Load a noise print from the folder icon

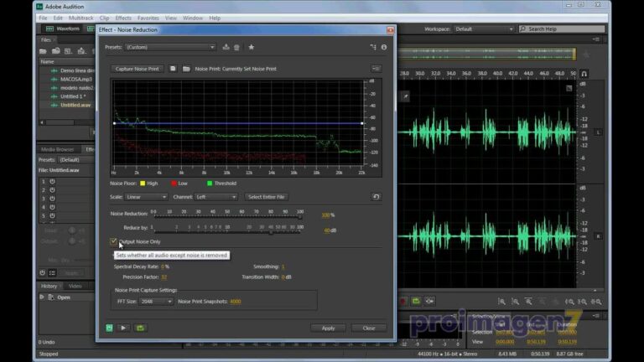tap(186, 69)
